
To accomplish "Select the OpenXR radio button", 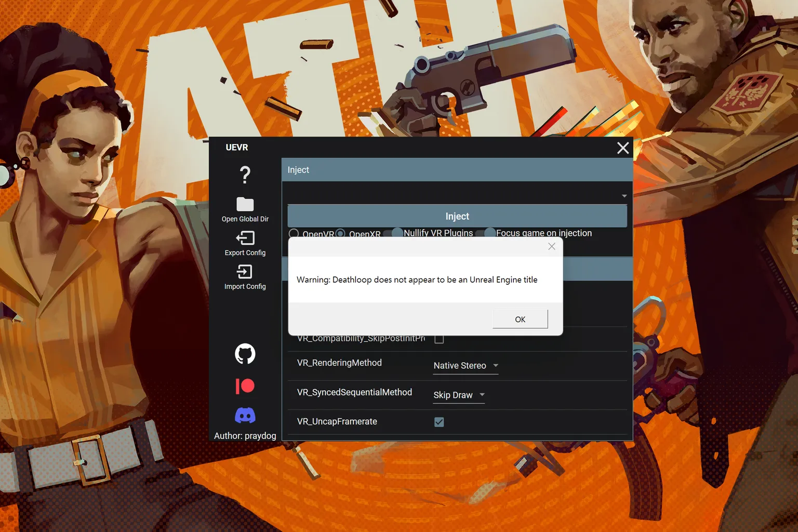I will click(340, 234).
